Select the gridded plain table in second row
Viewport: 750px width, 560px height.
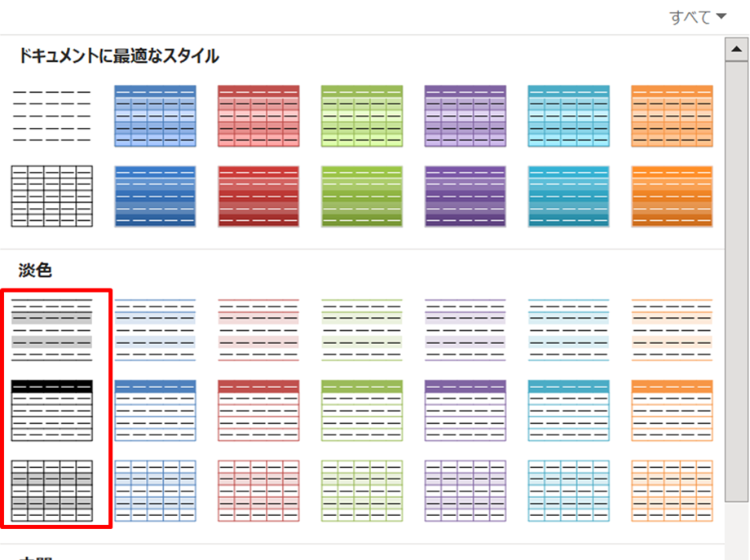click(51, 196)
